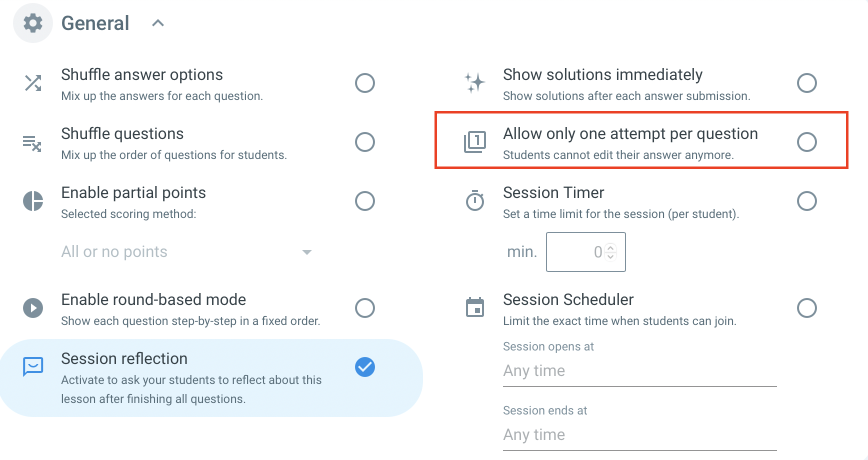This screenshot has height=460, width=868.
Task: Enable the Session Timer option
Action: [x=806, y=201]
